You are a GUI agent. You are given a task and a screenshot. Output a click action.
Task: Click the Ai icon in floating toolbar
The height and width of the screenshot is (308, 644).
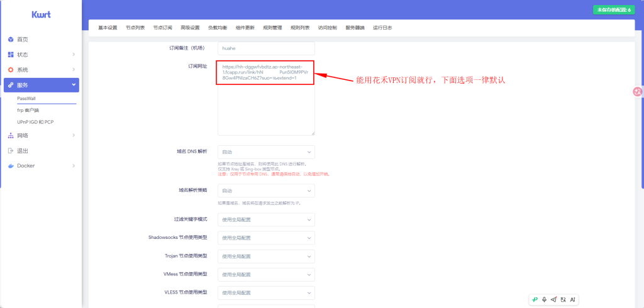point(572,299)
